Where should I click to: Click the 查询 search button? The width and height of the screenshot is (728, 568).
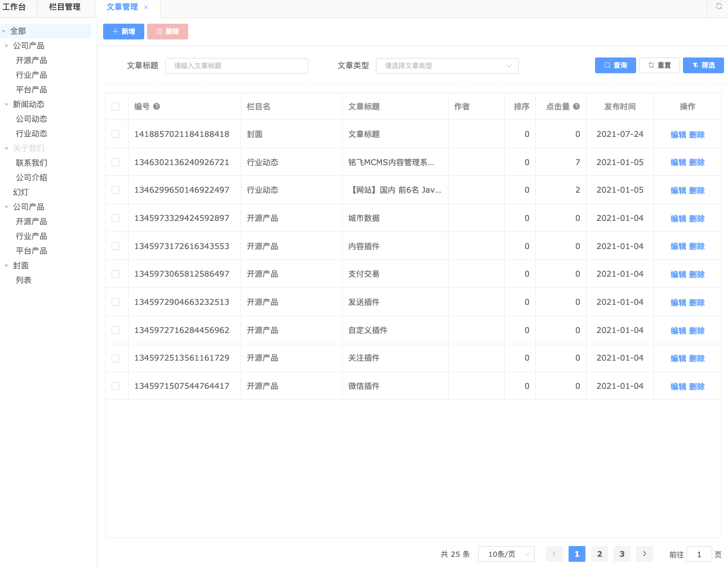click(615, 65)
